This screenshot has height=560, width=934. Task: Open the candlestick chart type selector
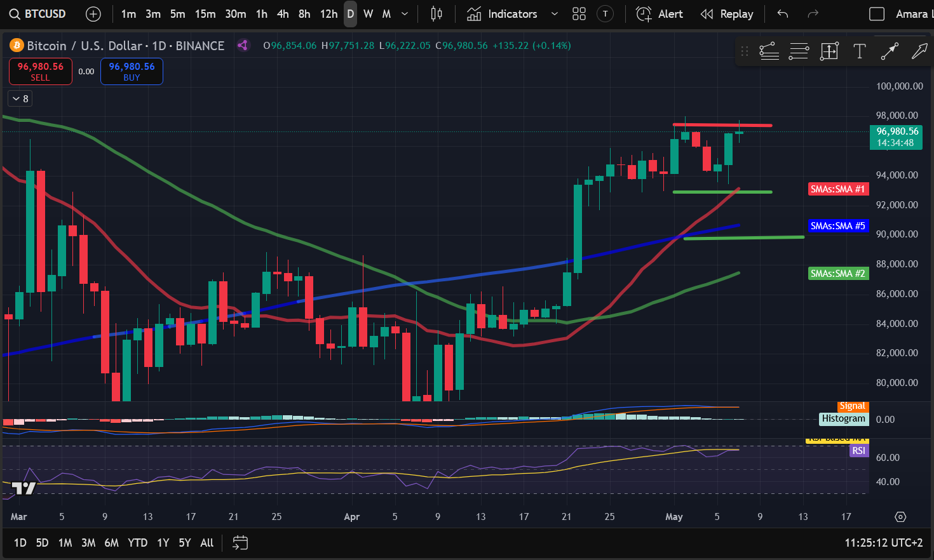[437, 14]
